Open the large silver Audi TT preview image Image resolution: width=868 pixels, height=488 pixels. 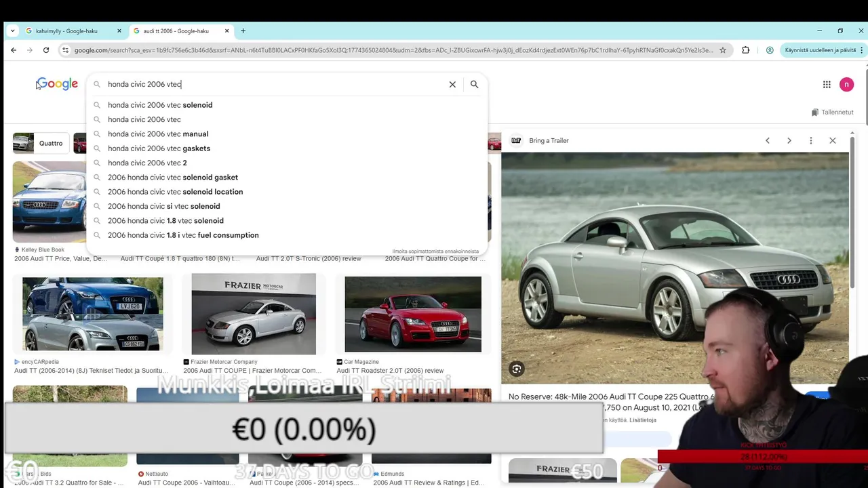pyautogui.click(x=675, y=268)
